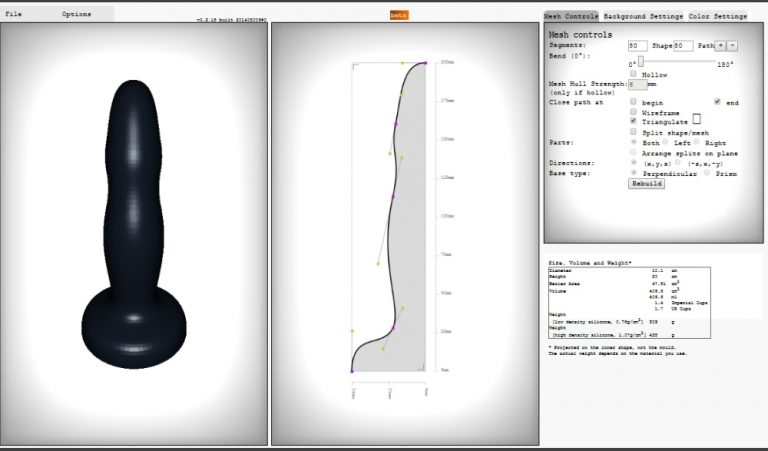Enable the Hollow checkbox
This screenshot has width=768, height=451.
tap(633, 75)
